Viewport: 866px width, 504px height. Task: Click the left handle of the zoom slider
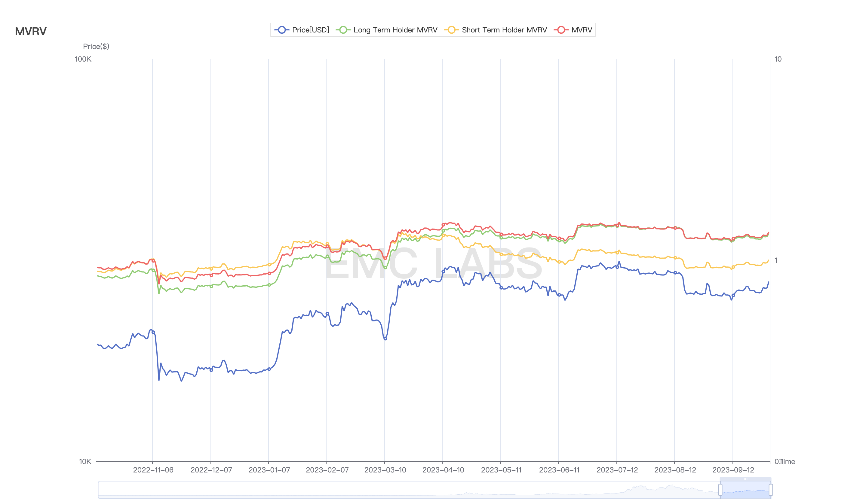pyautogui.click(x=720, y=490)
